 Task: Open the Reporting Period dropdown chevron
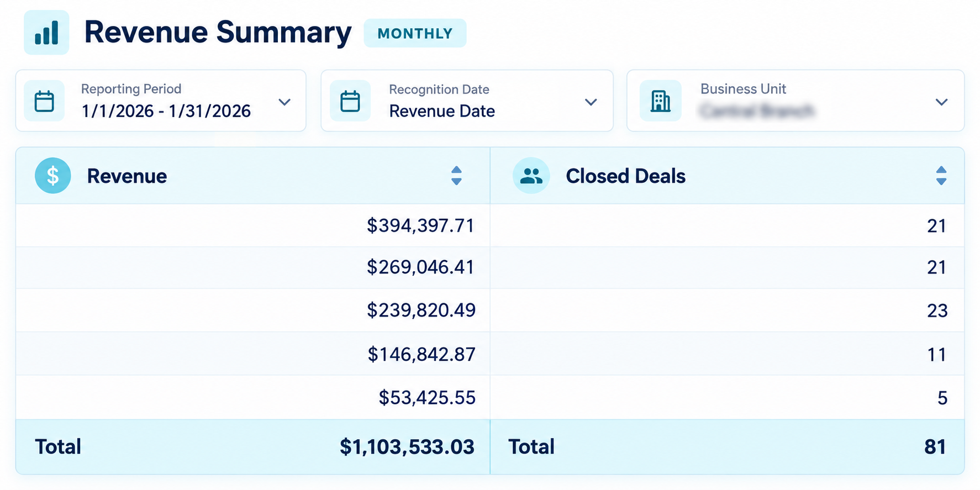click(x=284, y=102)
